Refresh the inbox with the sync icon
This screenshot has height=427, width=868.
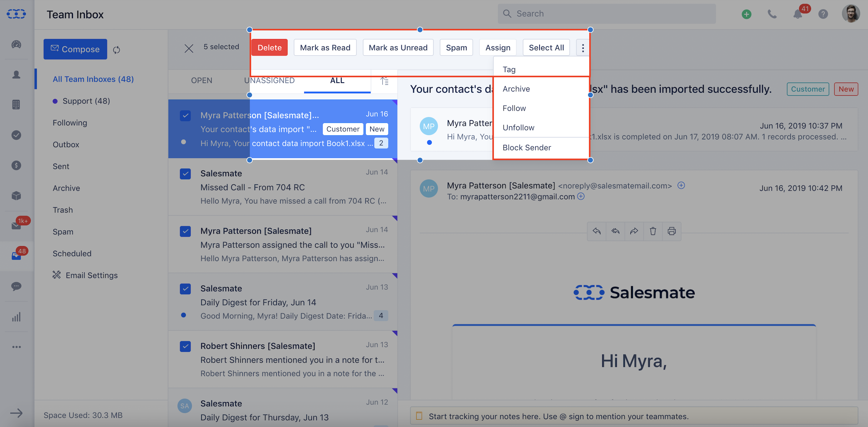[x=117, y=50]
